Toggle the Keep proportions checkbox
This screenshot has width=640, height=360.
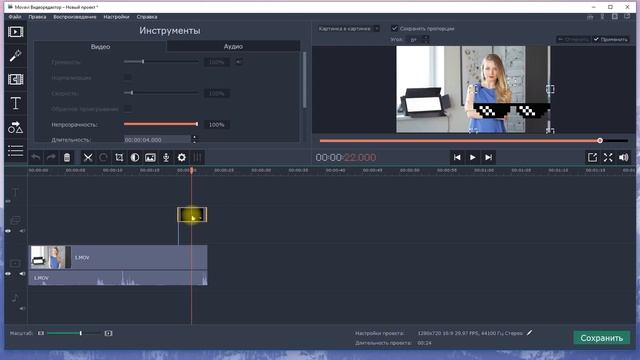coord(394,28)
